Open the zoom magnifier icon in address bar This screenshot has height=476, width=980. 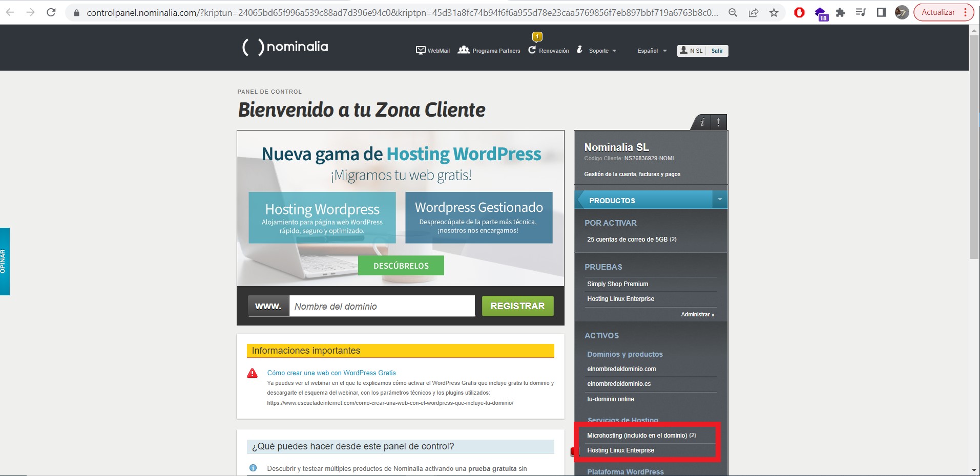733,13
